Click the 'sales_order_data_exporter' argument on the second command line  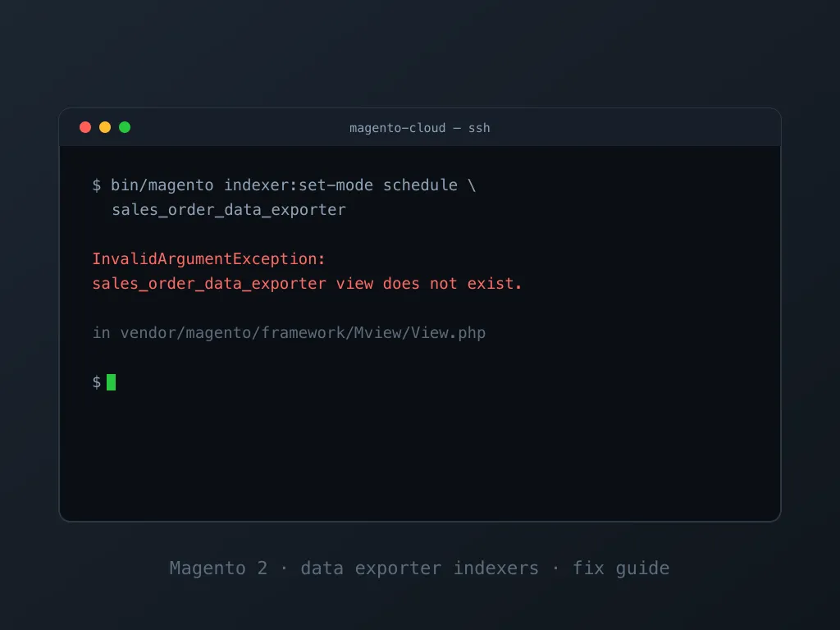coord(229,210)
